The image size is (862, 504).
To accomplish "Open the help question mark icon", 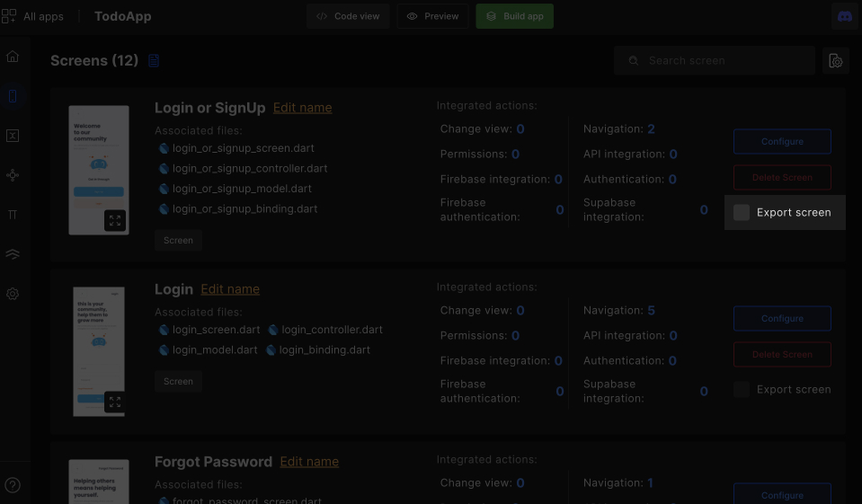I will coord(13,485).
